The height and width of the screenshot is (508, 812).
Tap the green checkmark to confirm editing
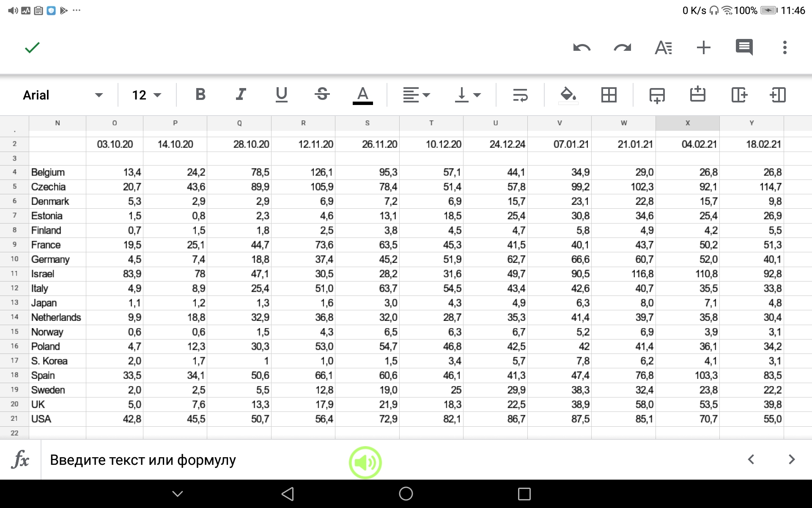click(32, 47)
